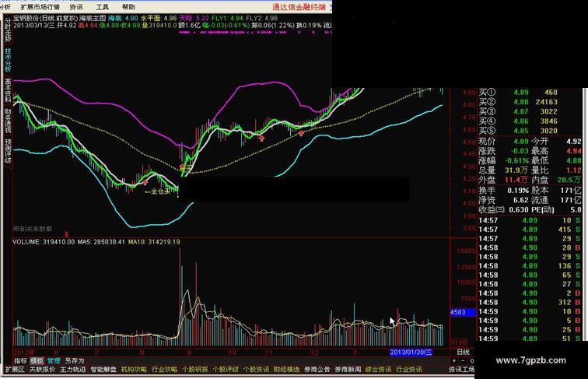Open the 工具 menu
588x379 pixels.
(102, 7)
